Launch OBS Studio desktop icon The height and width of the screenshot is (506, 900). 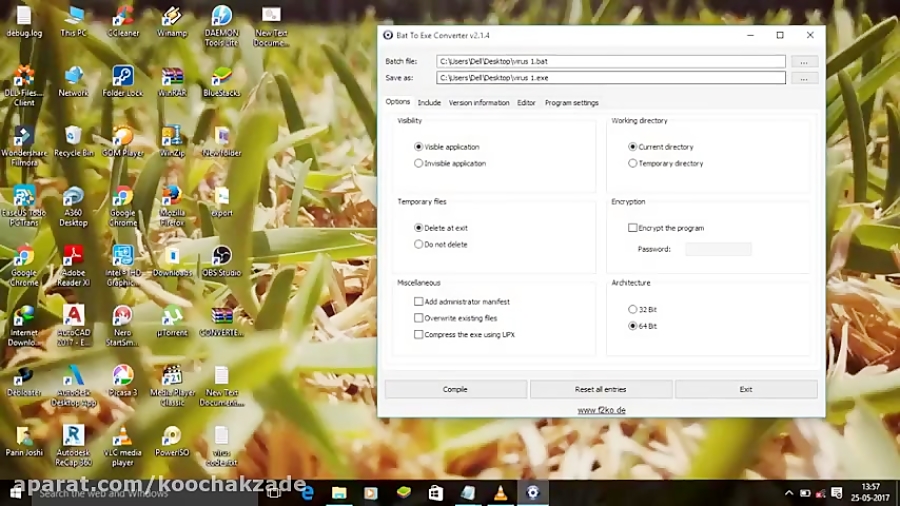point(222,262)
